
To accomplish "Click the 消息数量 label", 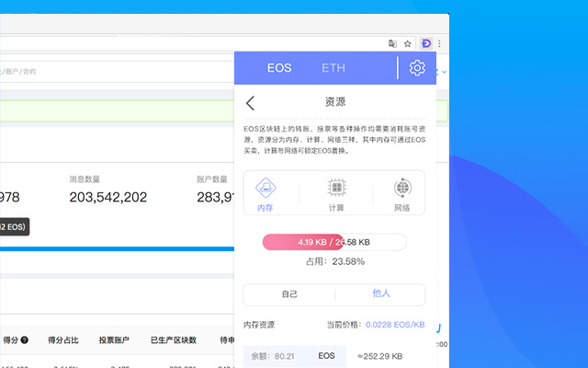I will click(x=85, y=179).
